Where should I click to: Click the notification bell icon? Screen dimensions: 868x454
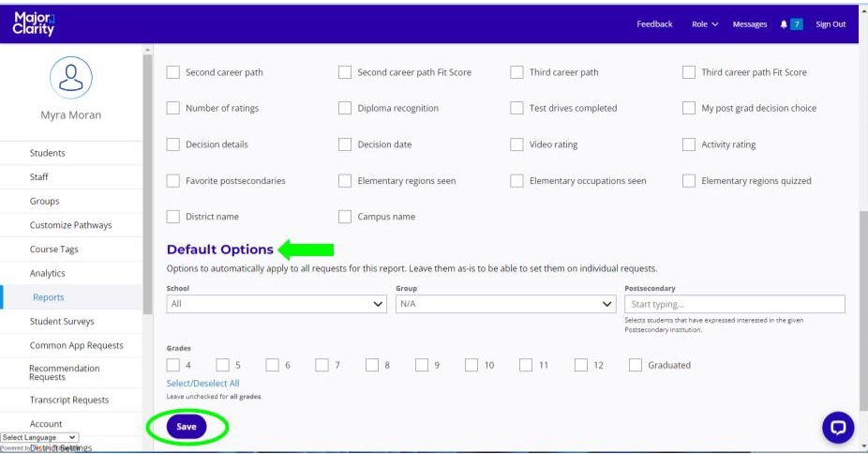tap(784, 24)
